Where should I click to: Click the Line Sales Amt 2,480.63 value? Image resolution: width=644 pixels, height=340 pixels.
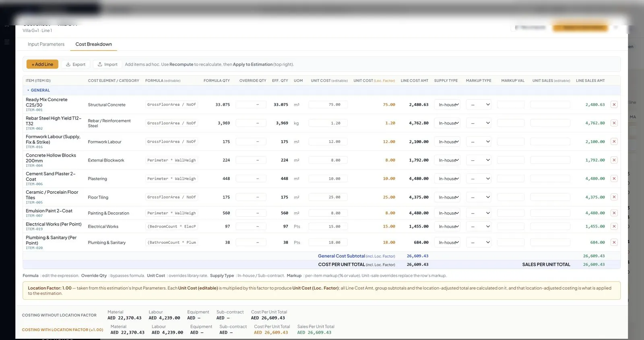coord(595,105)
